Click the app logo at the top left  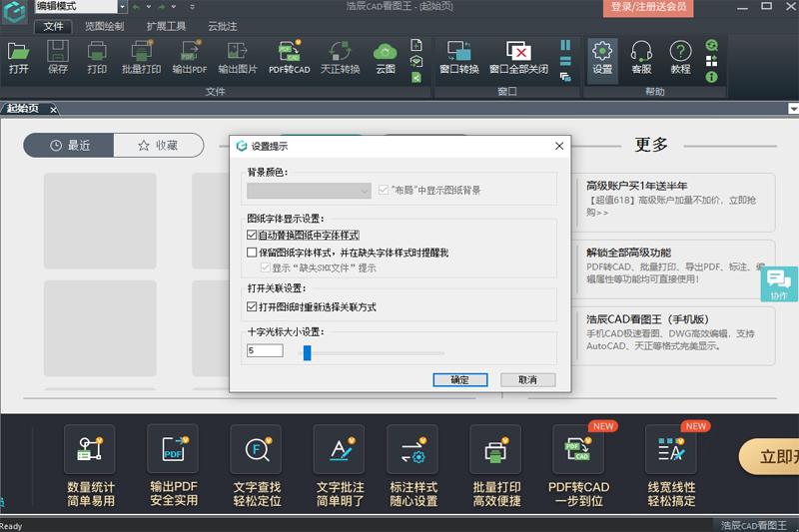pos(15,11)
